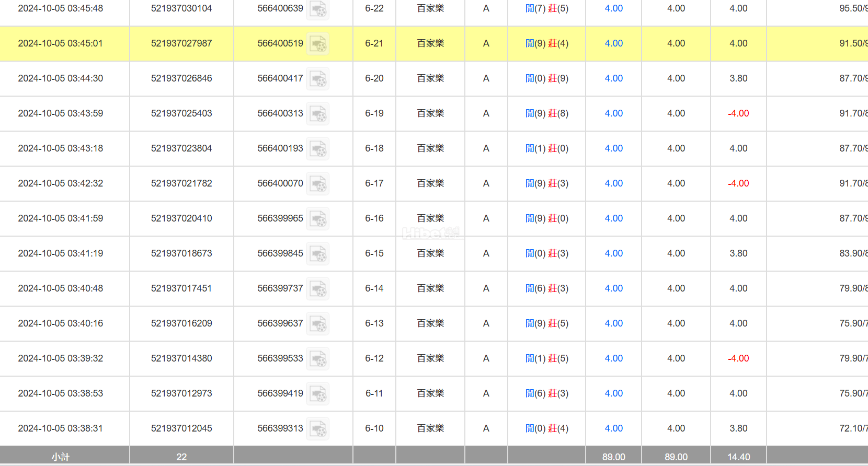Open video replay icon for round 566399737

[x=317, y=289]
